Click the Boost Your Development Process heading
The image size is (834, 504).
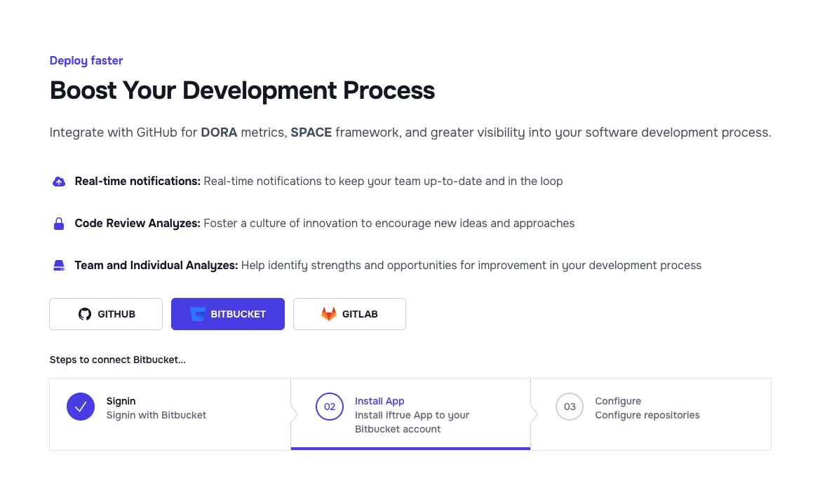click(242, 90)
